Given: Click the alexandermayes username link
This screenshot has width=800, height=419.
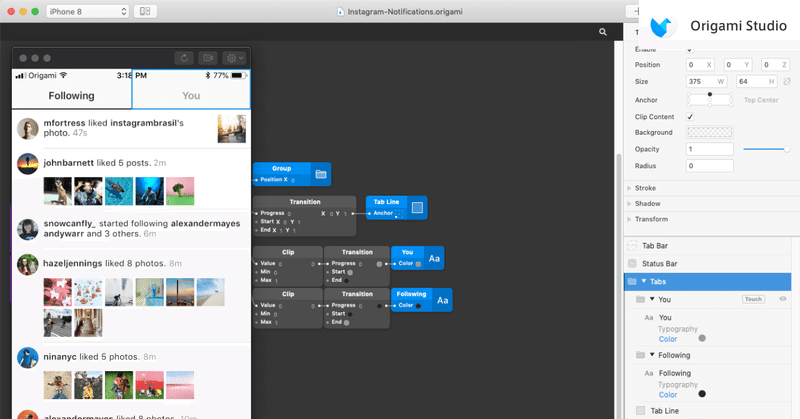Looking at the screenshot, I should click(x=205, y=224).
